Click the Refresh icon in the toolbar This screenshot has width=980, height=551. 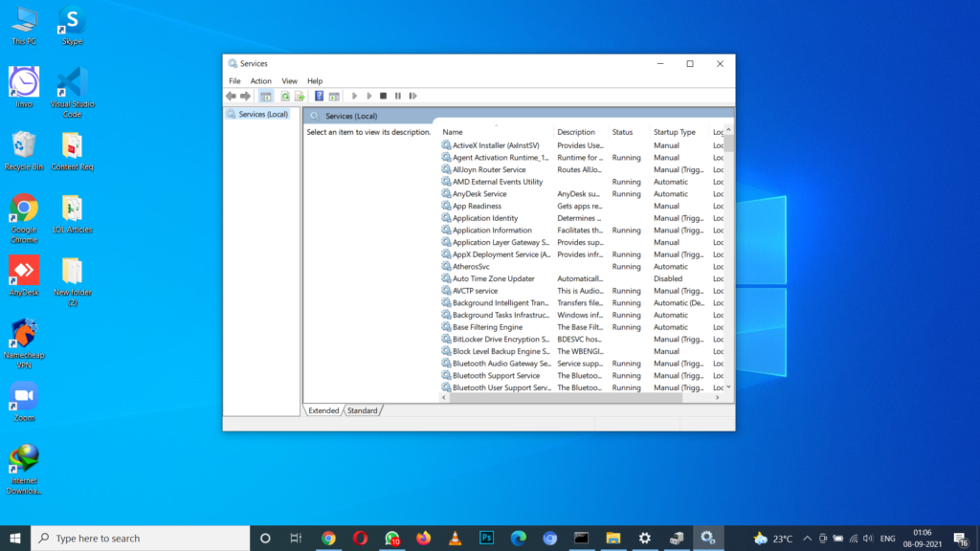click(x=283, y=96)
